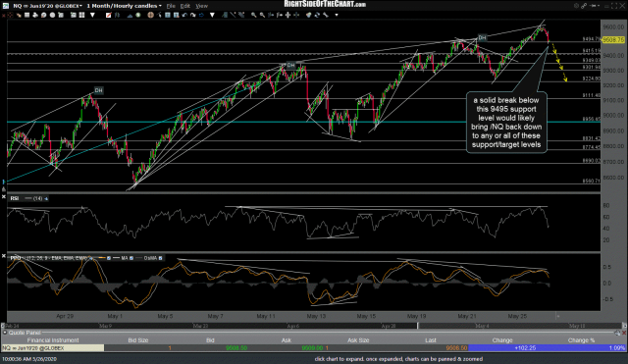
Task: Select the NQ Jun19'20 @GLOBEX quote row
Action: coord(314,348)
